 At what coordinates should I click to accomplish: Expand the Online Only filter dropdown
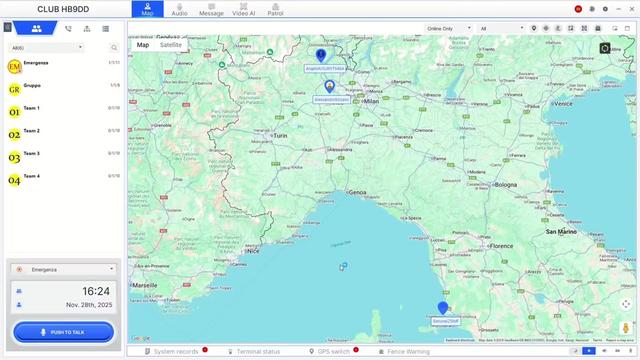click(448, 29)
